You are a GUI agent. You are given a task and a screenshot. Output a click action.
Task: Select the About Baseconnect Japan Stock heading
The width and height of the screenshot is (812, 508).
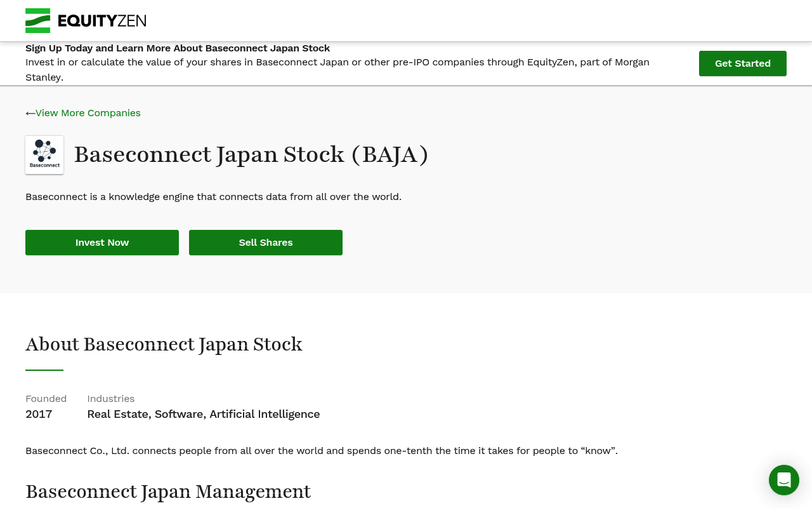pyautogui.click(x=164, y=344)
